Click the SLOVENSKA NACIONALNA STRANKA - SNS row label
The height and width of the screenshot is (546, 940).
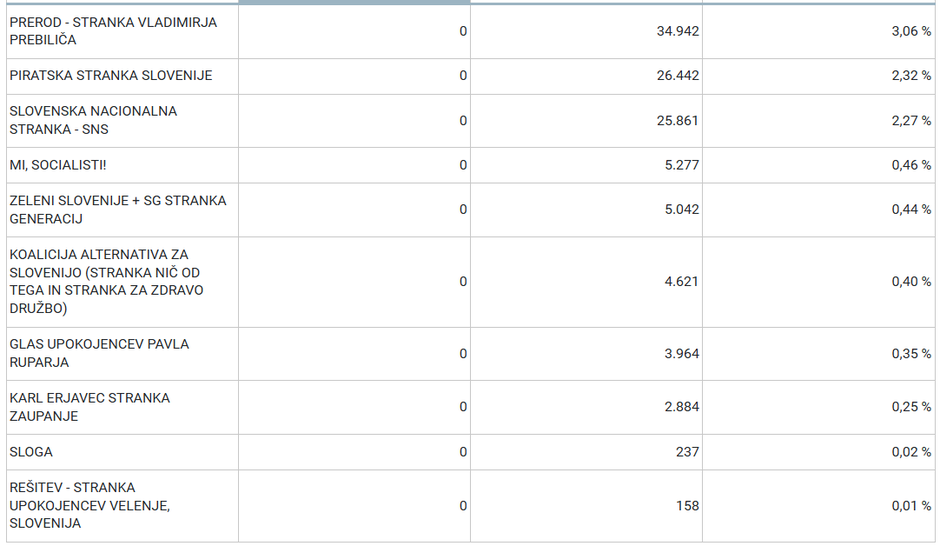(x=93, y=120)
